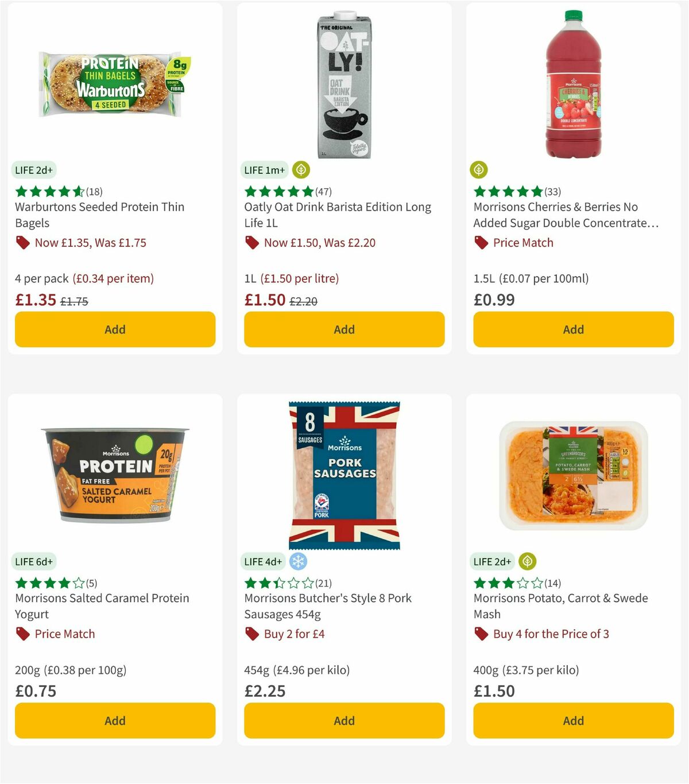
Task: Click the LIFE 2d+ badge on Warburtons bagels
Action: pos(34,170)
